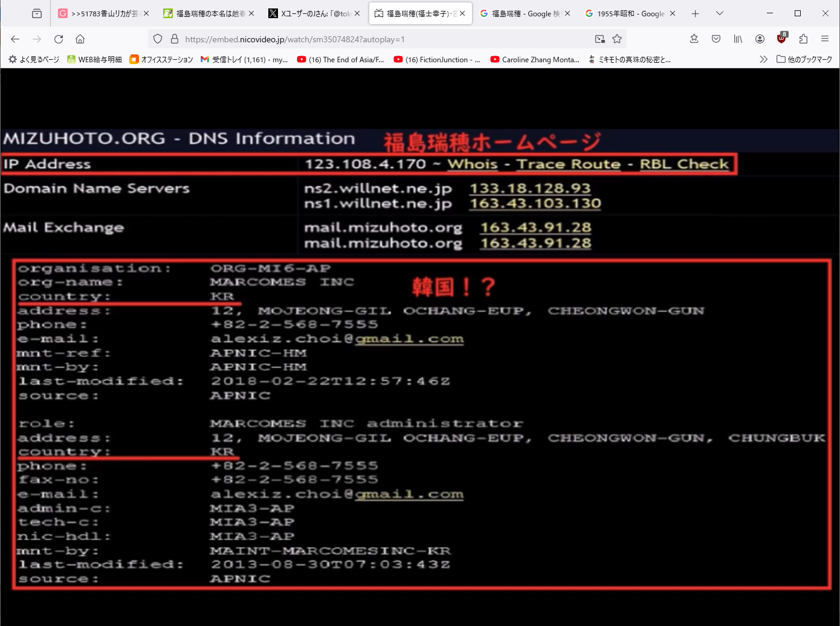The image size is (840, 626).
Task: Reload the page with the refresh icon
Action: tap(59, 39)
